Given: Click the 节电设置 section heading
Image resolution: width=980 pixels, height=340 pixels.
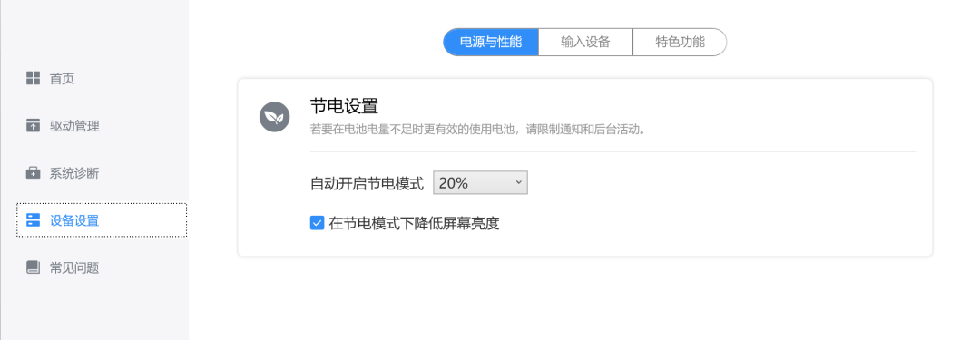Looking at the screenshot, I should [x=344, y=105].
